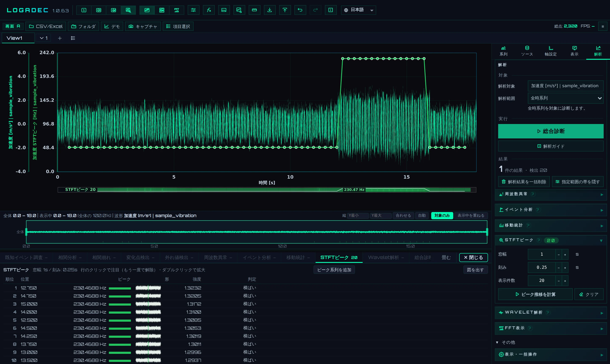Collapse the STFTピーク section header
The image size is (610, 364).
551,240
